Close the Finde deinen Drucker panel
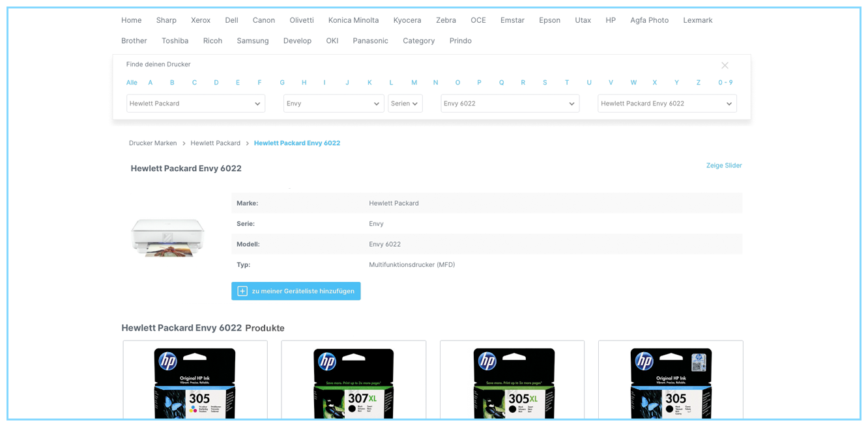Screen dimensions: 868x427 click(725, 66)
